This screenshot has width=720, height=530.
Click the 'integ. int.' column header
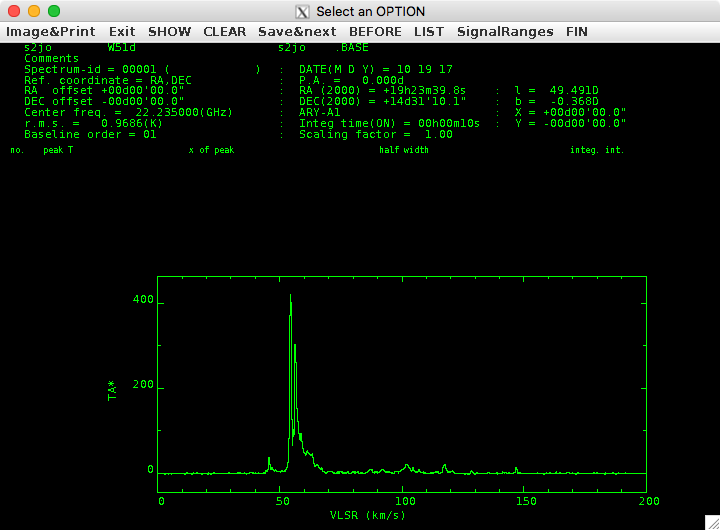click(x=597, y=150)
